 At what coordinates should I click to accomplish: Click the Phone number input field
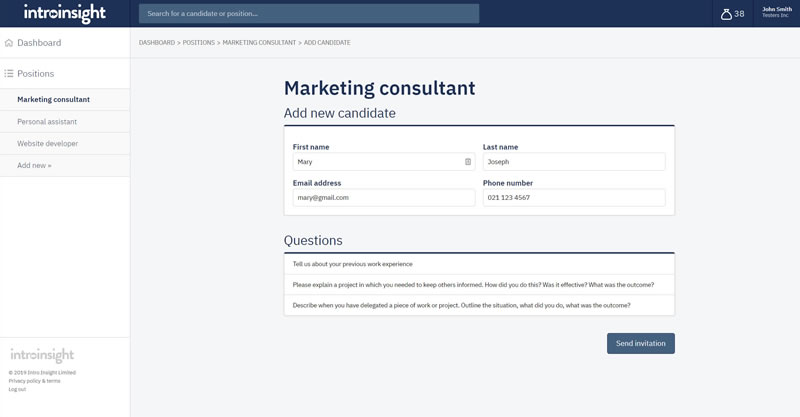(x=574, y=198)
